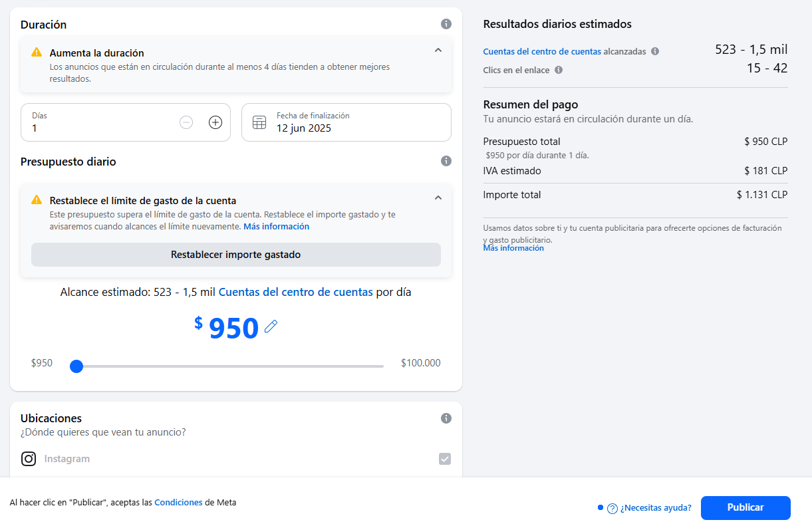Decrease days with the minus button
Image resolution: width=812 pixels, height=522 pixels.
(x=186, y=122)
